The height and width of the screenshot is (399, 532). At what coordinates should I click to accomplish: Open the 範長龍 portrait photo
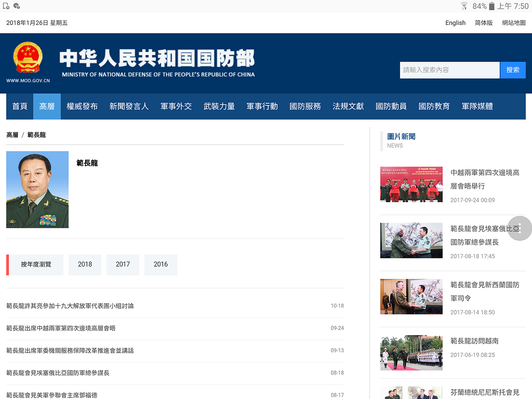pos(37,190)
